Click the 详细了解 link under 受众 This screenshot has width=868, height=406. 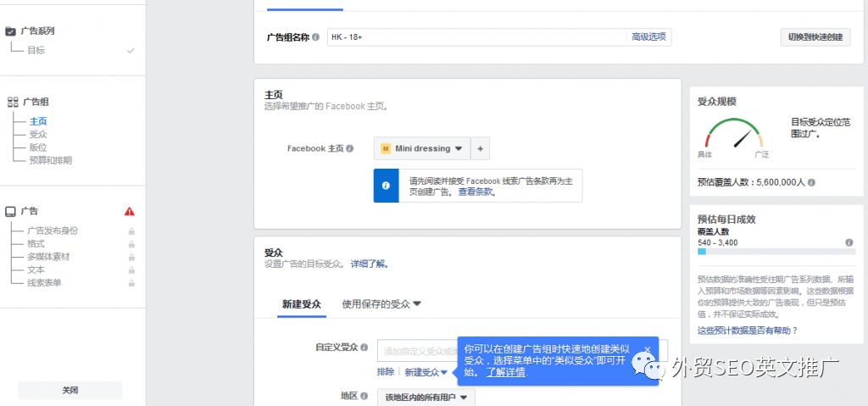(x=370, y=264)
